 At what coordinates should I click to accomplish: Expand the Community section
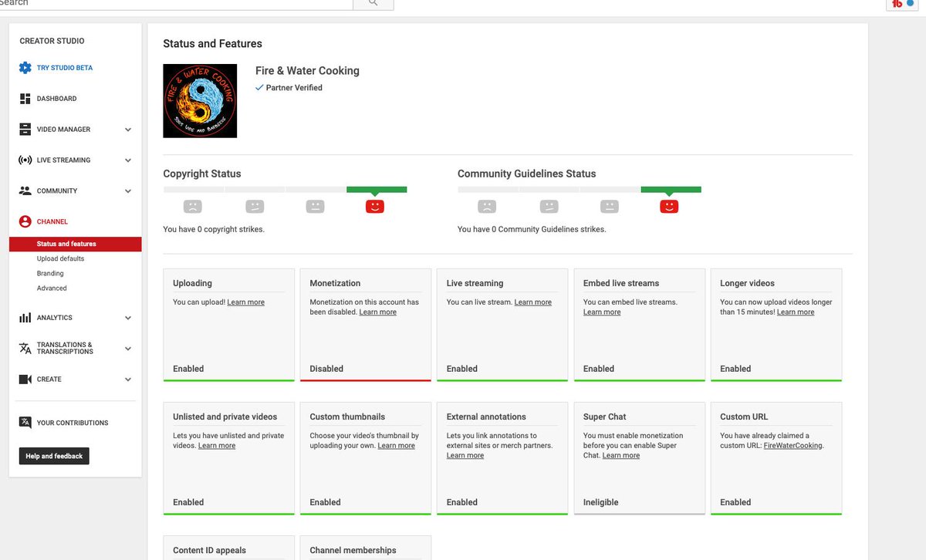pos(128,191)
